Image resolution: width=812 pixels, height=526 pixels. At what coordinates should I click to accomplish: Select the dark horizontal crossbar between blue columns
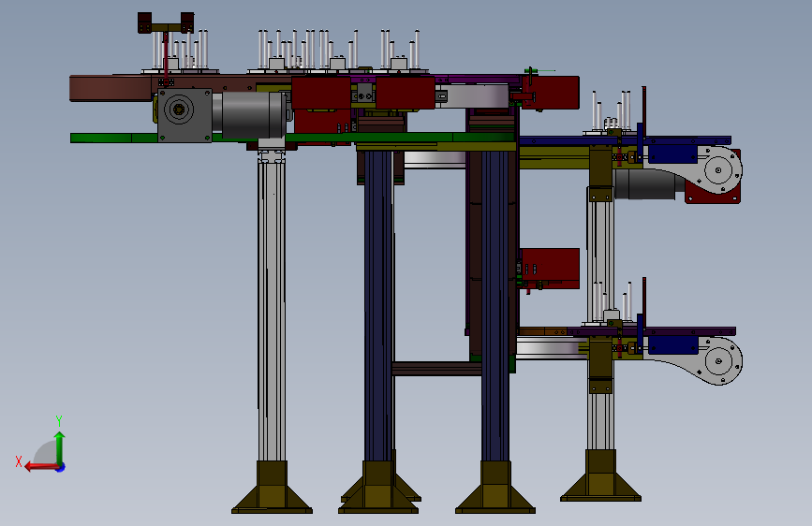coord(437,369)
